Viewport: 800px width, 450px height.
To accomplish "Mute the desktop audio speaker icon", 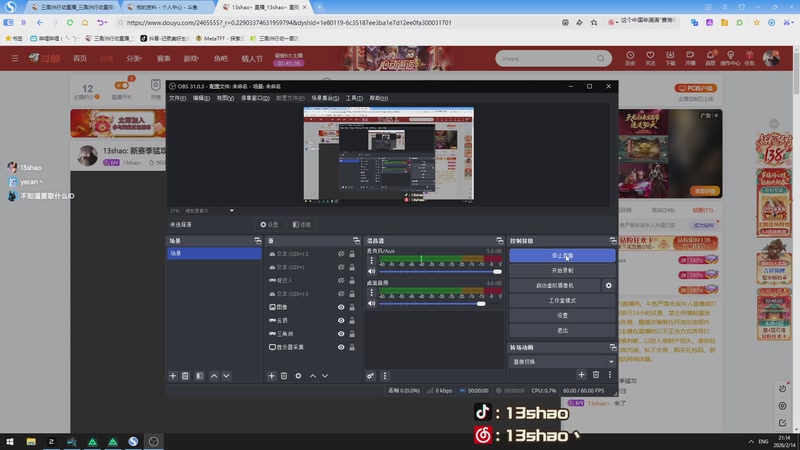I will tap(371, 304).
